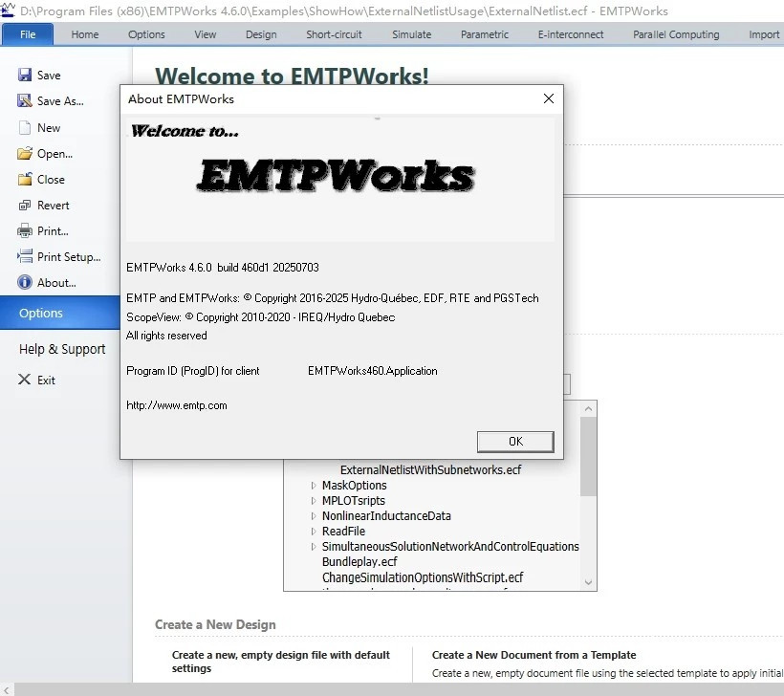Click the Save disk icon
The width and height of the screenshot is (784, 696).
(25, 75)
